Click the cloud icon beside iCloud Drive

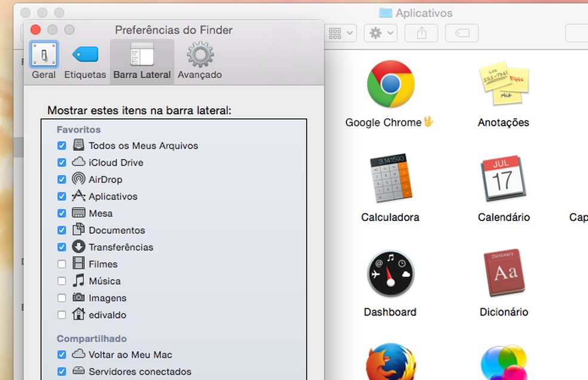78,162
